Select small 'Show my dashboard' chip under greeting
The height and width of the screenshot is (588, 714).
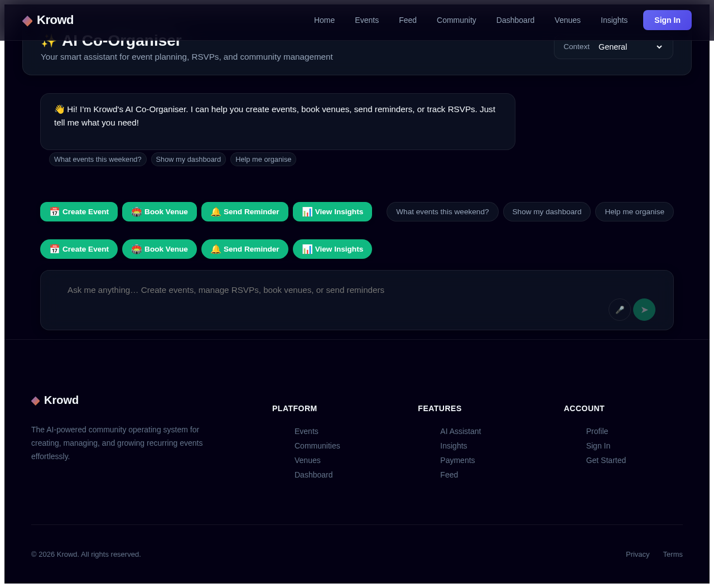click(x=189, y=160)
